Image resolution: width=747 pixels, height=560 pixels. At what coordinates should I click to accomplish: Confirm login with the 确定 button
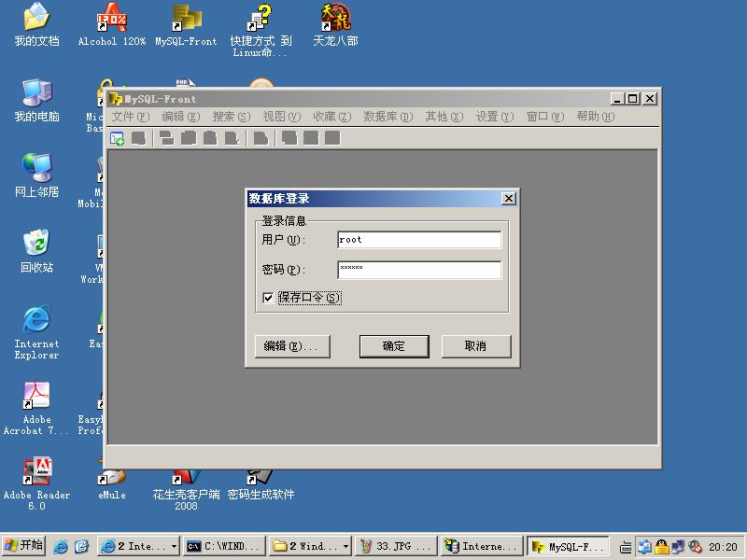(x=393, y=346)
